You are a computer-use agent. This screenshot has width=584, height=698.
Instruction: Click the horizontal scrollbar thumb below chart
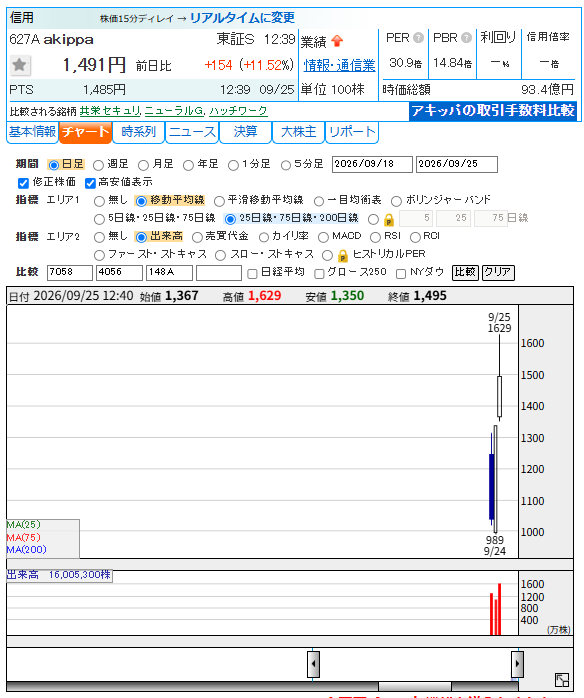pos(414,686)
